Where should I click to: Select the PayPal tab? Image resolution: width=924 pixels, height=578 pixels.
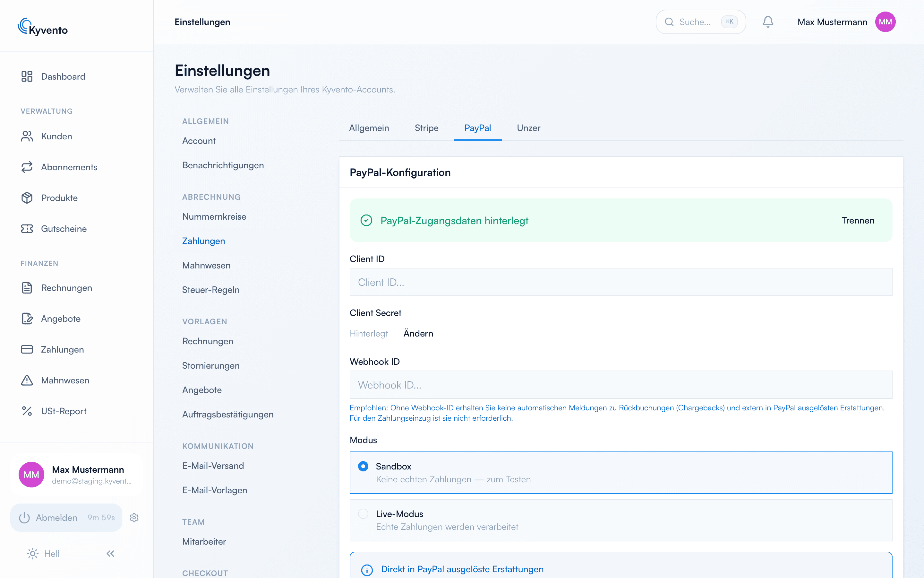pos(478,128)
